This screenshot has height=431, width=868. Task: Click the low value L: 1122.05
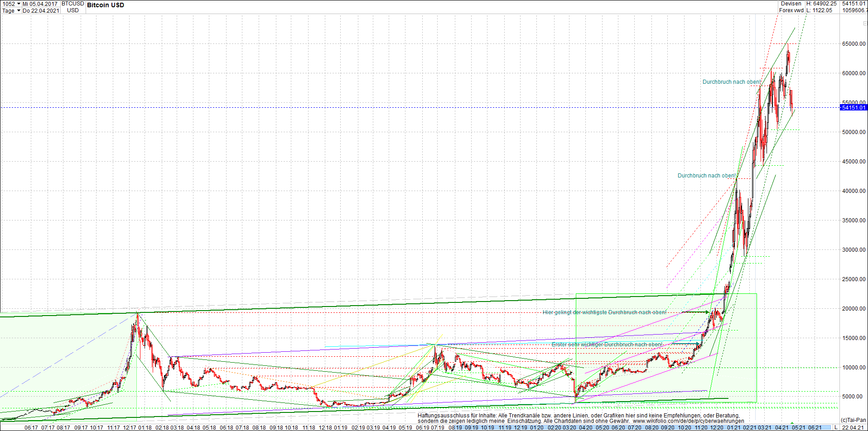click(x=819, y=10)
